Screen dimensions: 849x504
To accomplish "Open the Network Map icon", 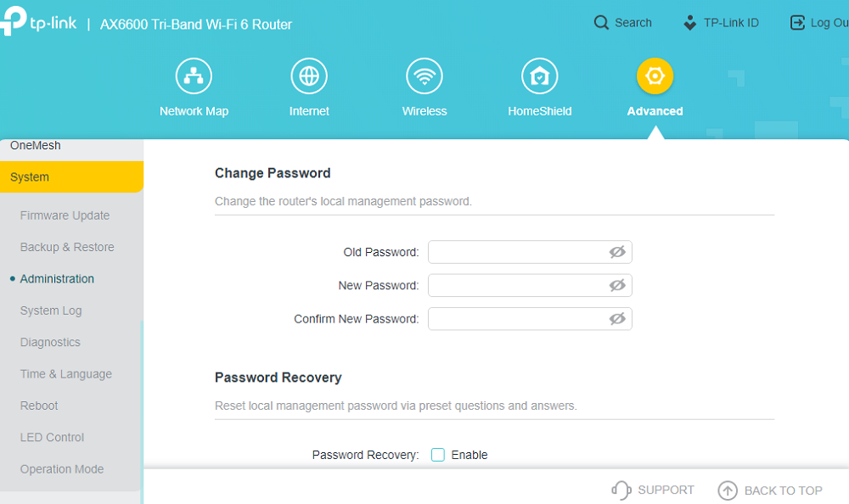I will 194,76.
